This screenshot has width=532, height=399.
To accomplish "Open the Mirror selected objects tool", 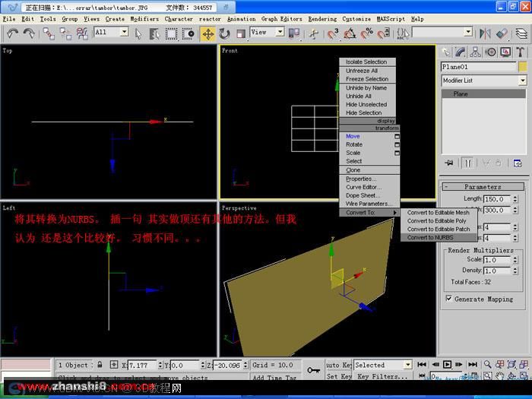I will [x=485, y=33].
